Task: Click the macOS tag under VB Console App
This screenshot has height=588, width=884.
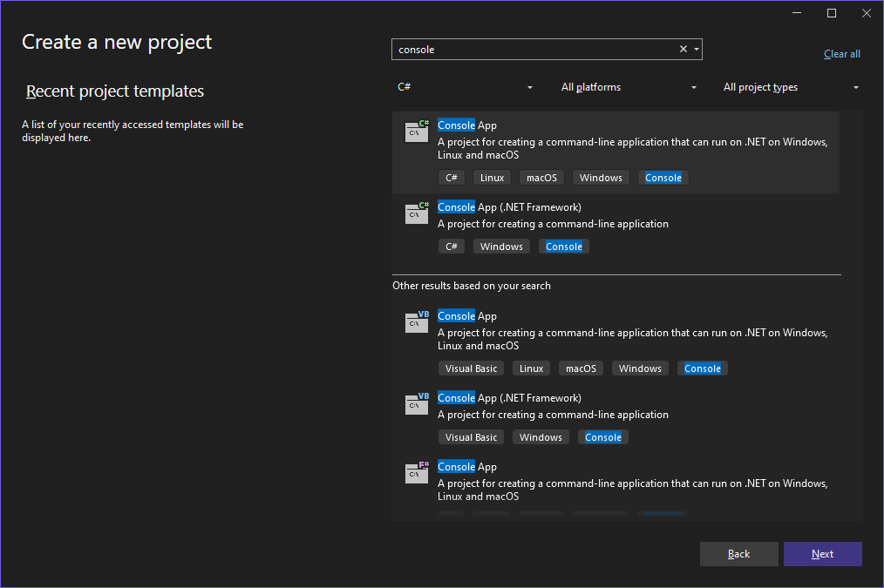Action: coord(581,368)
